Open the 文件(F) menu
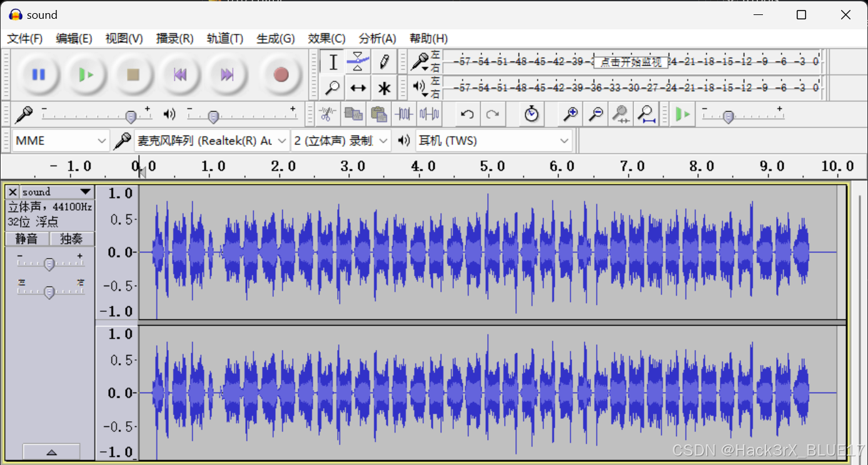Screen dimensions: 868x465 point(25,39)
